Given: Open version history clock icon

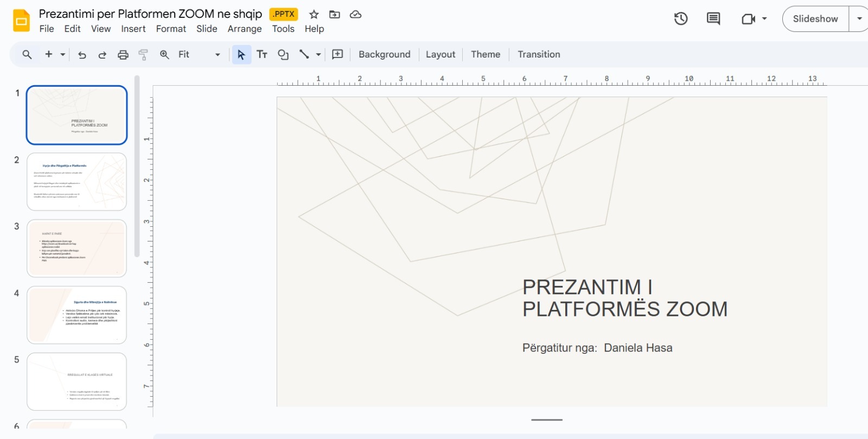Looking at the screenshot, I should [x=681, y=19].
